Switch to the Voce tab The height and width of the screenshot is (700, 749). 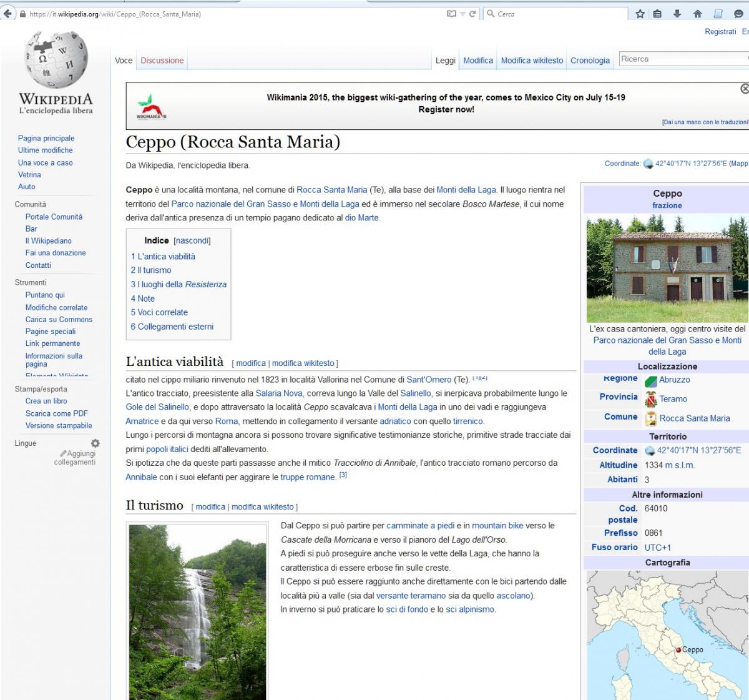(x=124, y=61)
